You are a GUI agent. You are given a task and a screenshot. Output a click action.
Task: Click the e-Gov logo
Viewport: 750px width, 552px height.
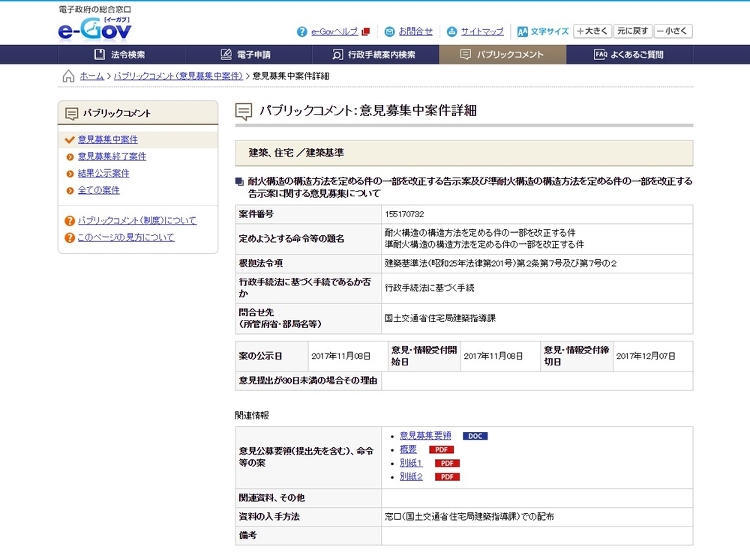(x=94, y=28)
